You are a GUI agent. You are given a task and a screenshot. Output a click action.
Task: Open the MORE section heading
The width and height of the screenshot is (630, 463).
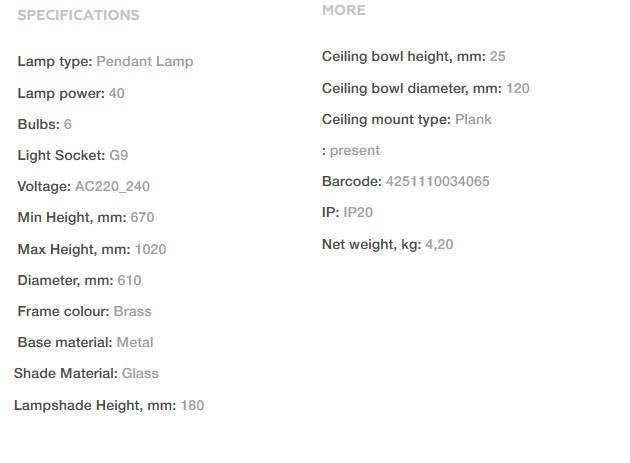pos(344,10)
